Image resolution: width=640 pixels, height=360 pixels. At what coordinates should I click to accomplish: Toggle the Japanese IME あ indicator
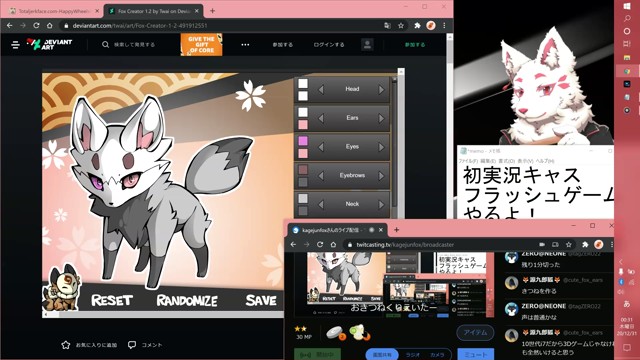(627, 304)
